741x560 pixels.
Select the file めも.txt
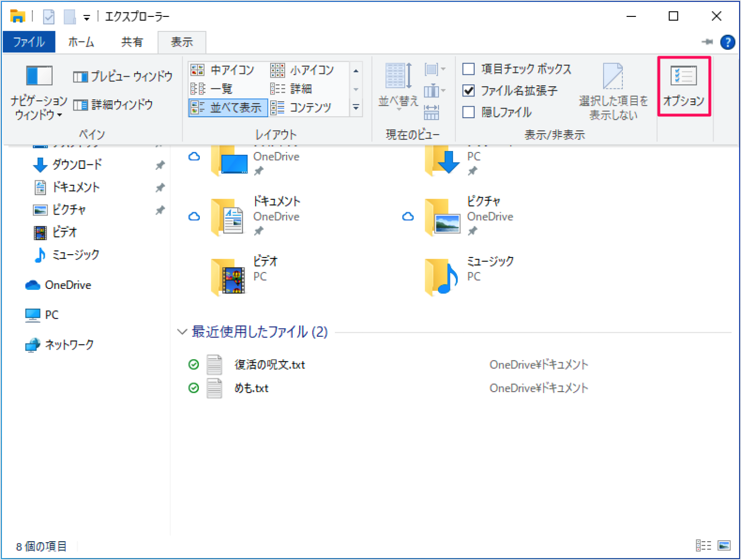coord(251,388)
